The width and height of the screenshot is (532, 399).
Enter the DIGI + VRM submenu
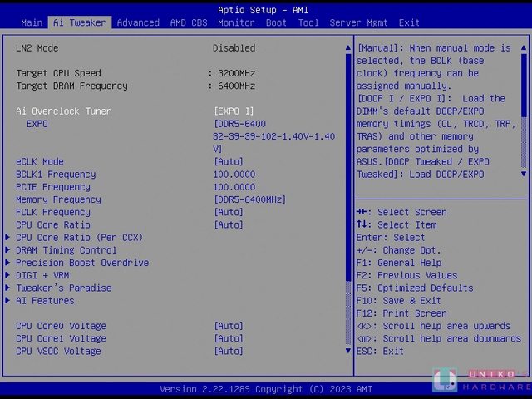[42, 275]
